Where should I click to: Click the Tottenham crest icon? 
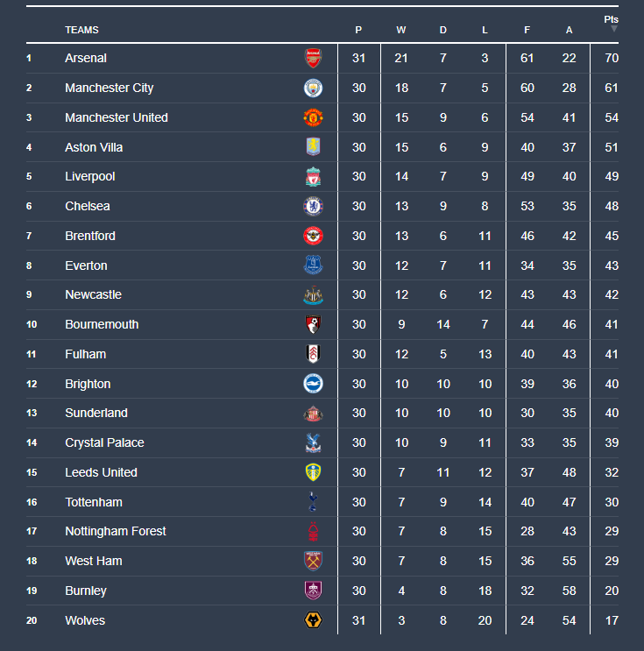[x=313, y=502]
